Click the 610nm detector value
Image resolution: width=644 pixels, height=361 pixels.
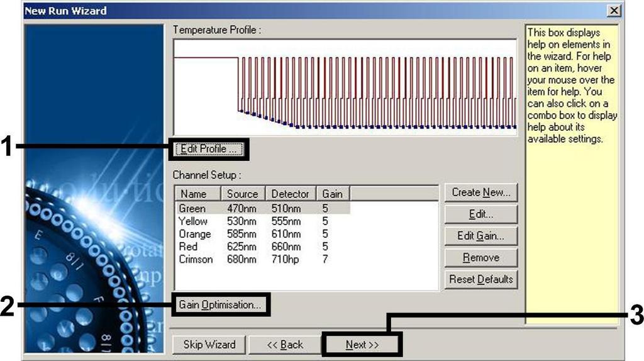(286, 234)
